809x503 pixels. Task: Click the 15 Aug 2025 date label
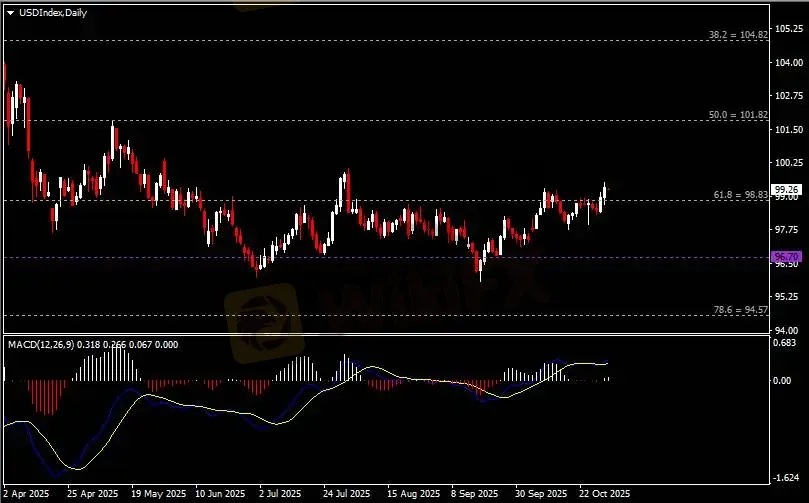coord(413,493)
